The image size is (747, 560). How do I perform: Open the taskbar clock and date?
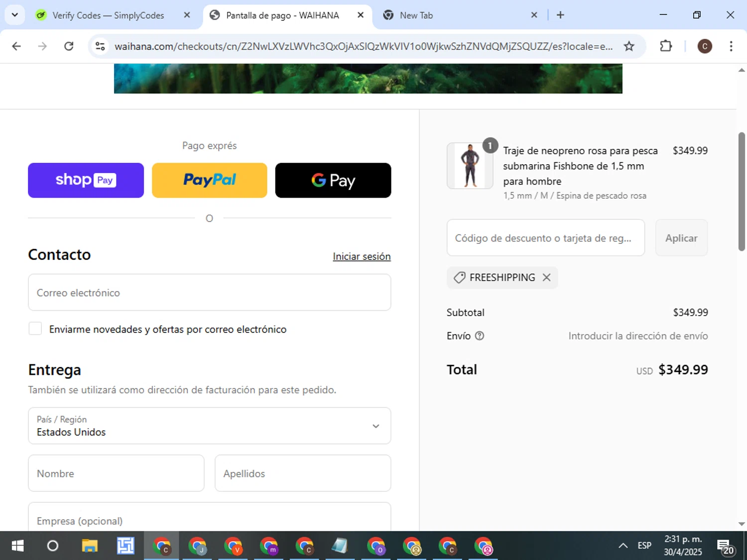click(x=683, y=546)
